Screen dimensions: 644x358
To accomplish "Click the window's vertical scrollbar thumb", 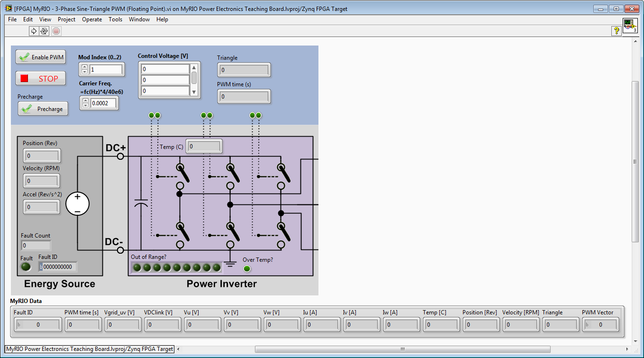I will pyautogui.click(x=635, y=161).
